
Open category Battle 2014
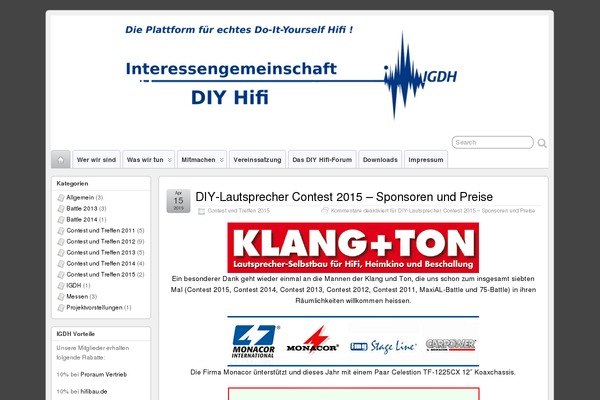82,220
